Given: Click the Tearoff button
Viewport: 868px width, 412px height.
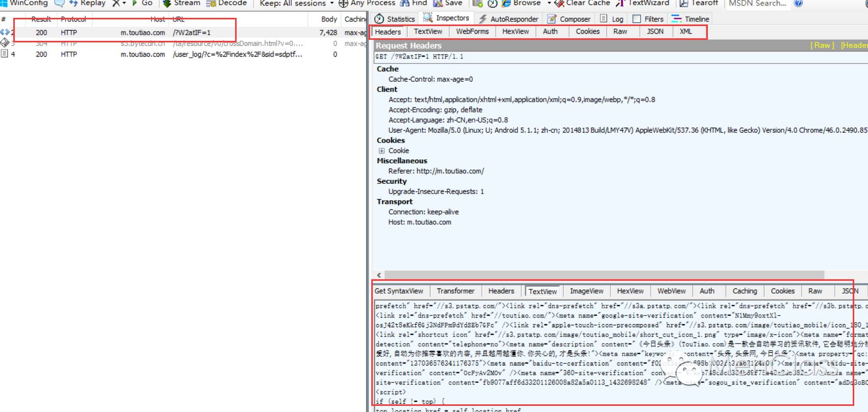Looking at the screenshot, I should tap(699, 3).
